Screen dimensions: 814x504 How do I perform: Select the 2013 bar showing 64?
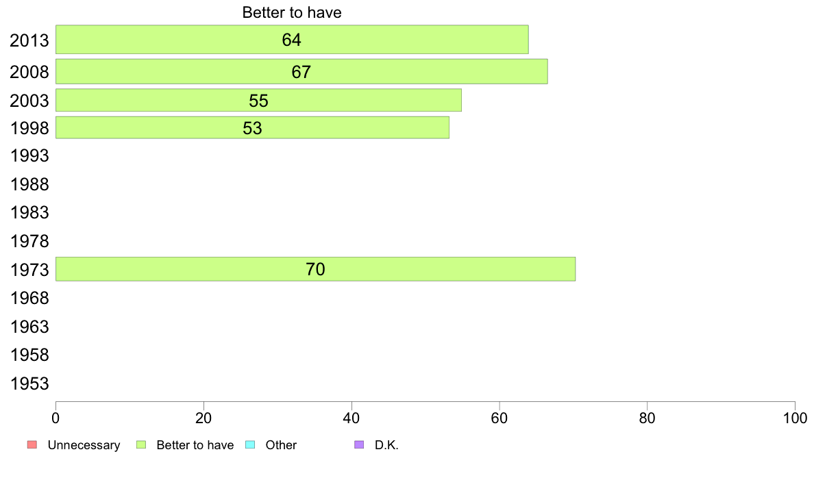(292, 40)
